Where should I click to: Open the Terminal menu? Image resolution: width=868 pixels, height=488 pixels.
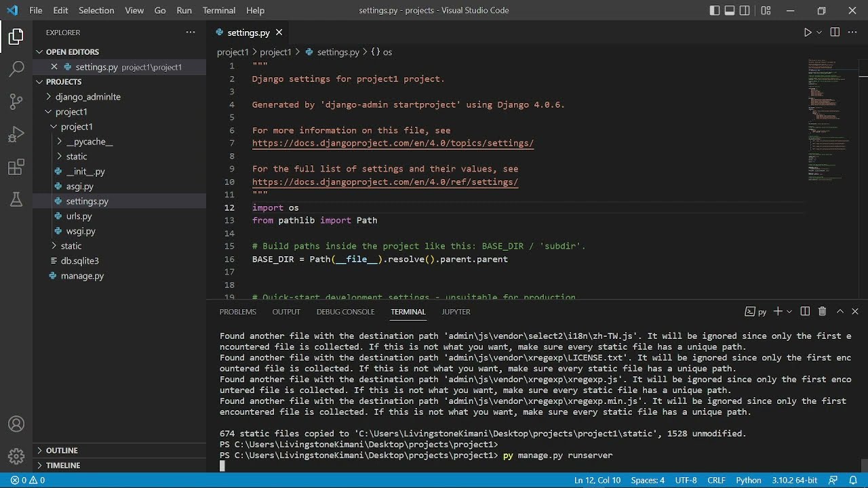click(219, 10)
